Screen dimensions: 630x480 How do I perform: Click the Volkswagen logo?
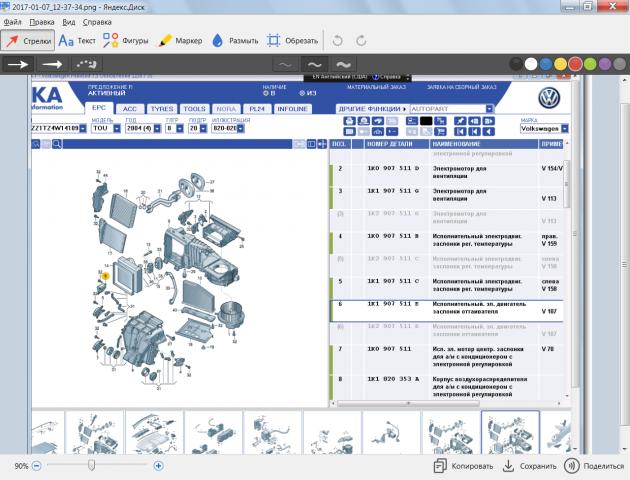click(549, 98)
